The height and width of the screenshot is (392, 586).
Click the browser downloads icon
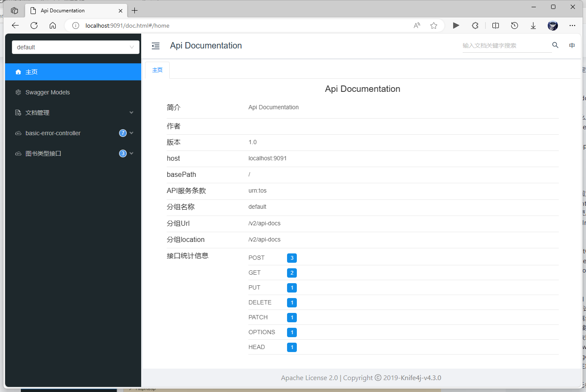pos(533,26)
